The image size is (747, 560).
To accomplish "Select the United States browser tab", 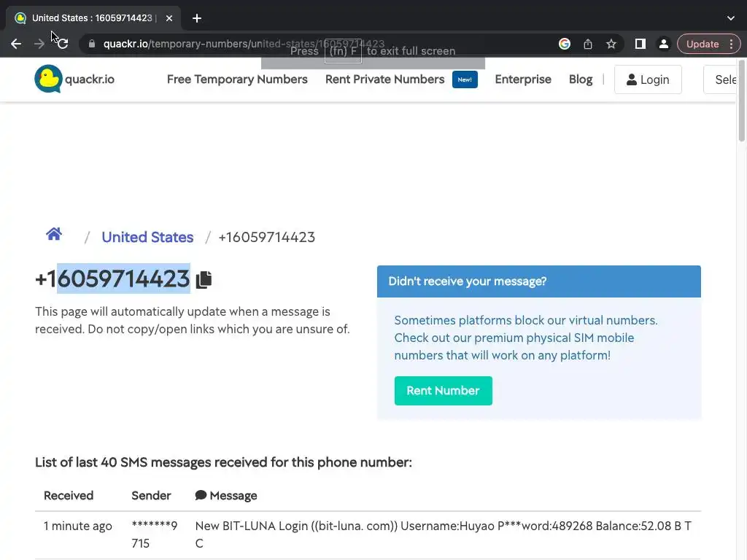I will tap(93, 18).
